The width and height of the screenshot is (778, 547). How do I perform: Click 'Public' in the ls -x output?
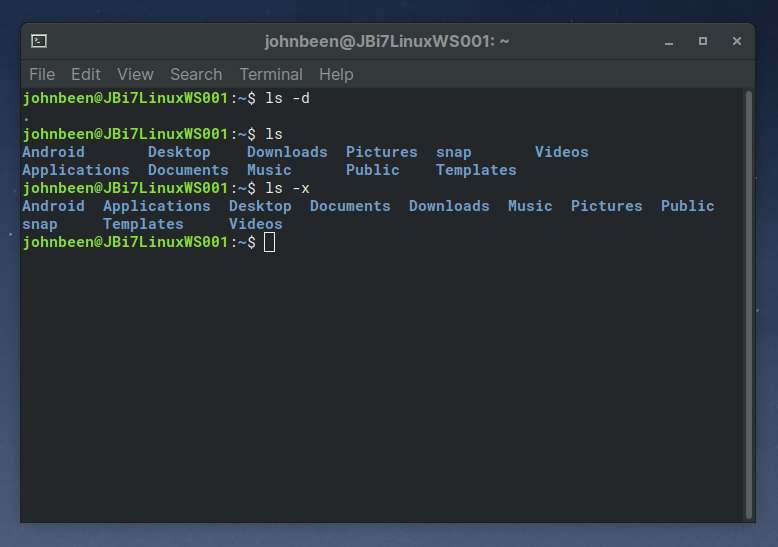click(x=687, y=206)
